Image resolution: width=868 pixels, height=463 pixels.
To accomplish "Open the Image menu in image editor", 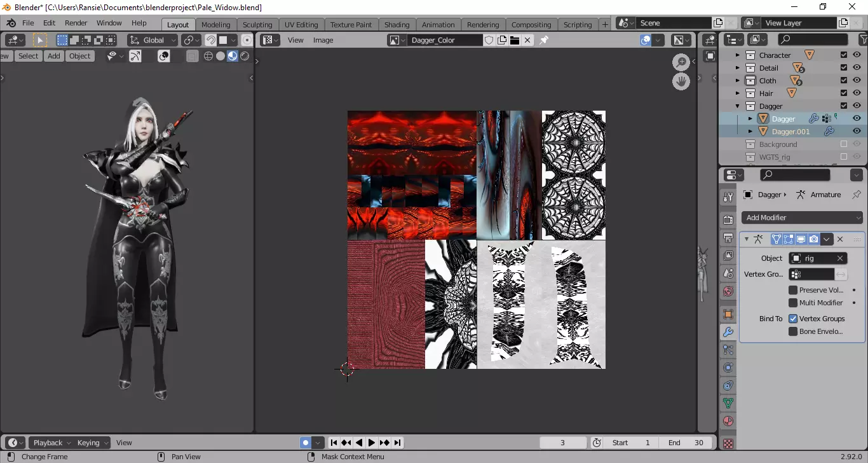I will coord(323,40).
